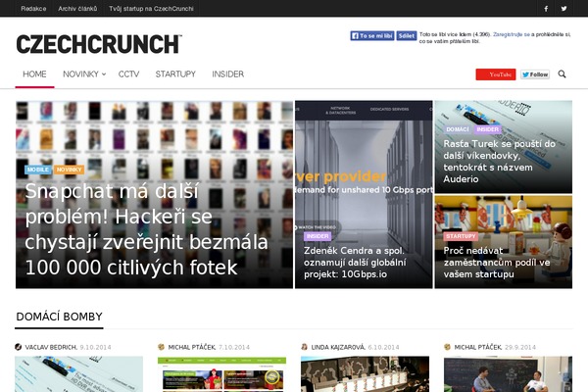Viewport: 588px width, 392px height.
Task: Open the INSIDER menu item
Action: coord(228,74)
